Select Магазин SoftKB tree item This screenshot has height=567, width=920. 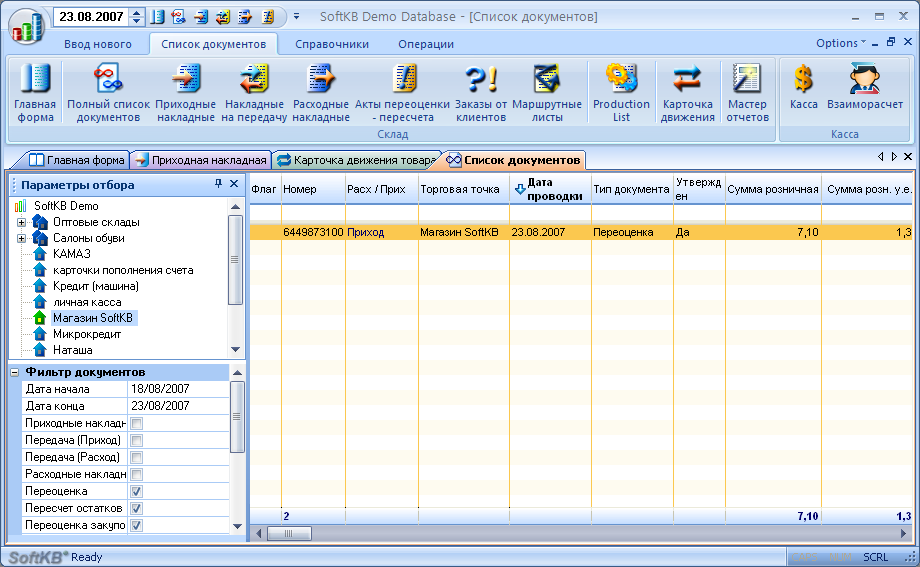click(x=93, y=318)
